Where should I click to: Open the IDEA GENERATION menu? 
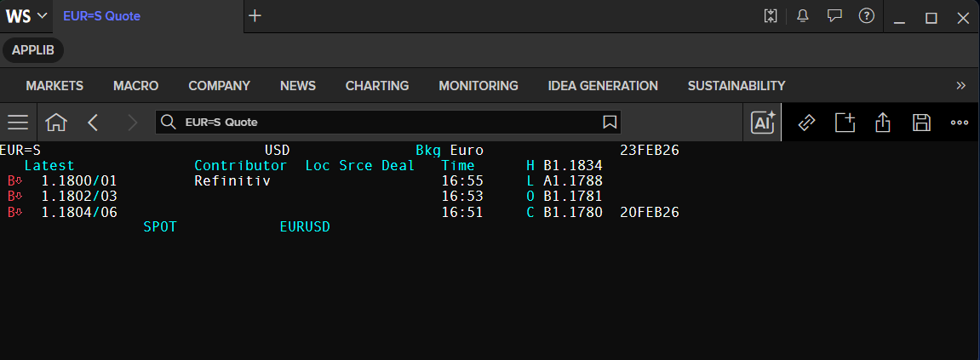coord(603,86)
